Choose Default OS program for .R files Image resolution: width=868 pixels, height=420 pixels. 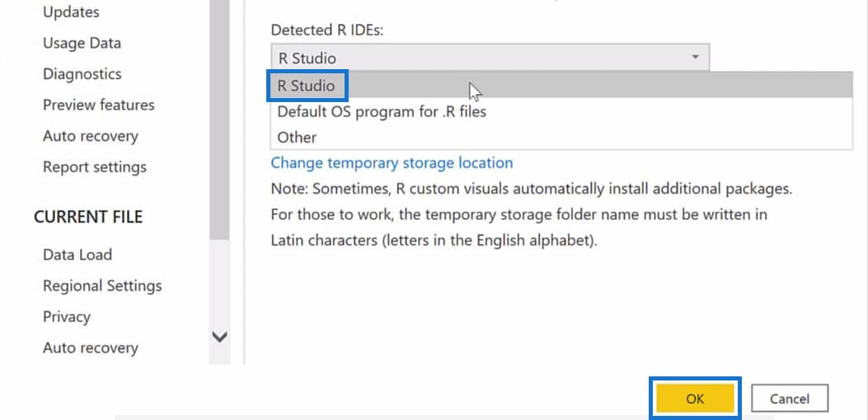pyautogui.click(x=561, y=112)
